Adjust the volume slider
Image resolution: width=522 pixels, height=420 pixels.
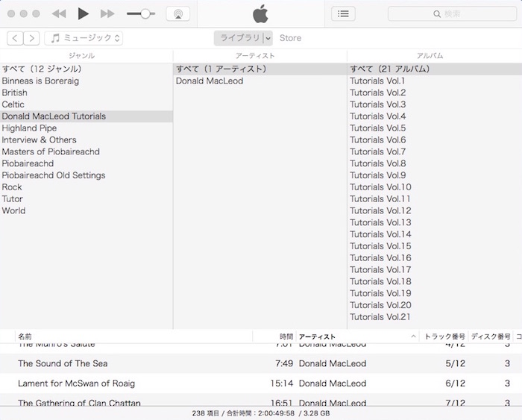(144, 13)
